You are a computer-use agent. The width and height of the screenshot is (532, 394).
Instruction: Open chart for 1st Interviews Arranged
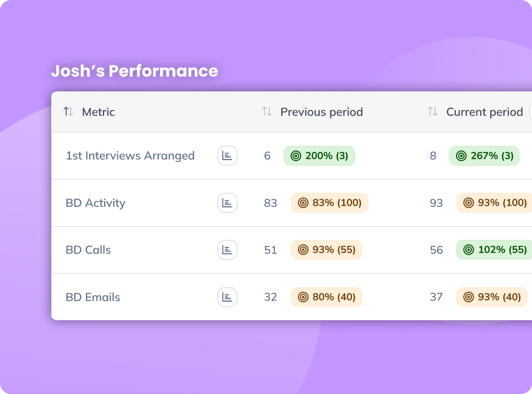click(x=227, y=156)
